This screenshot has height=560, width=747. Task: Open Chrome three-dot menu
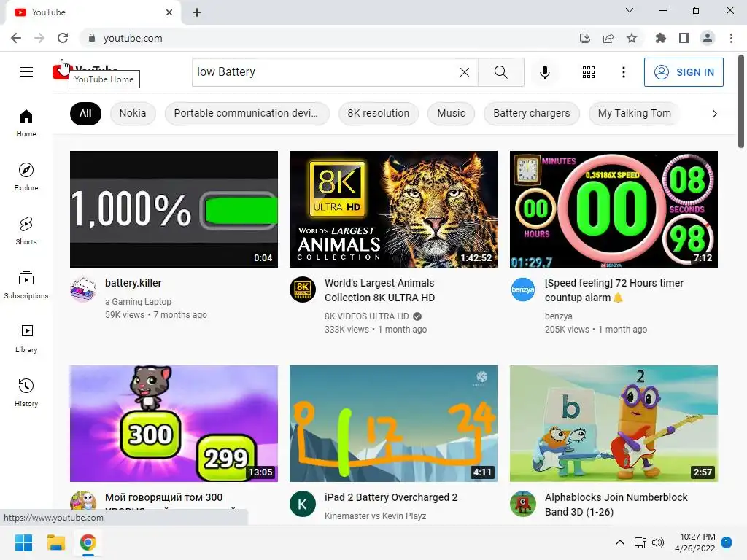[x=731, y=38]
